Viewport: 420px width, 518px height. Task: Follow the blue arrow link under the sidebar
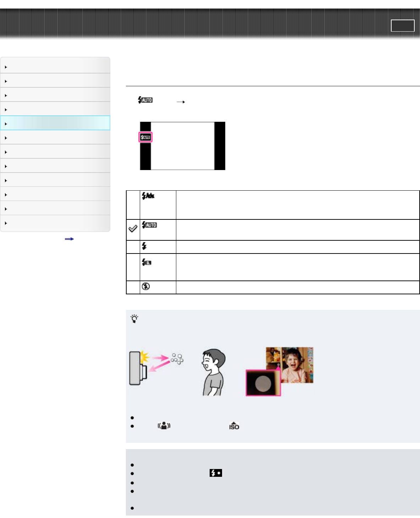(x=69, y=239)
